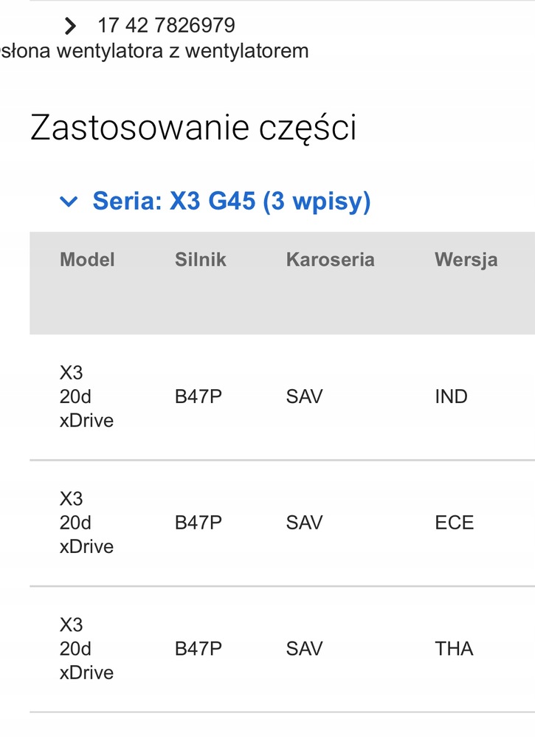Select the part number 17 42 7826979

165,24
